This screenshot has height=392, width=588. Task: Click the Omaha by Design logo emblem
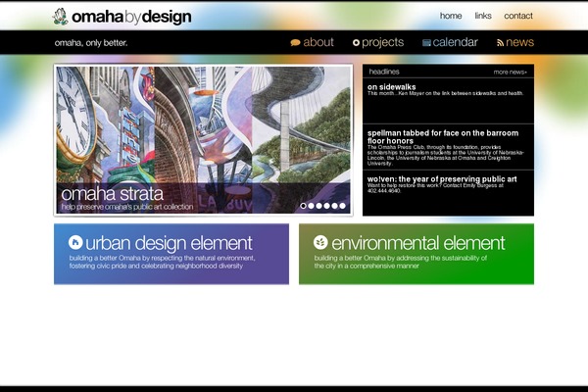pos(60,17)
